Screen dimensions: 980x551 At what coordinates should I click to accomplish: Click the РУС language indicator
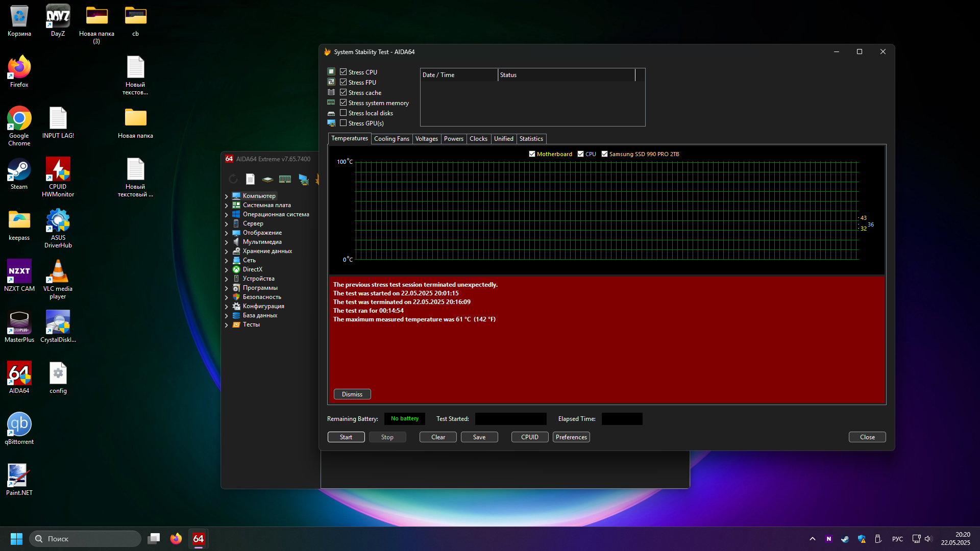tap(897, 539)
